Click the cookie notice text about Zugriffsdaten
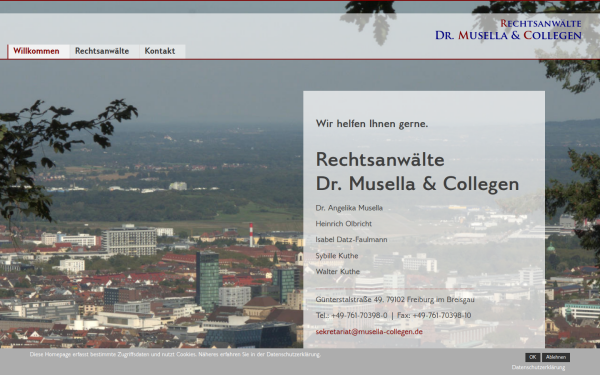Viewport: 600px width, 375px height. pyautogui.click(x=175, y=354)
